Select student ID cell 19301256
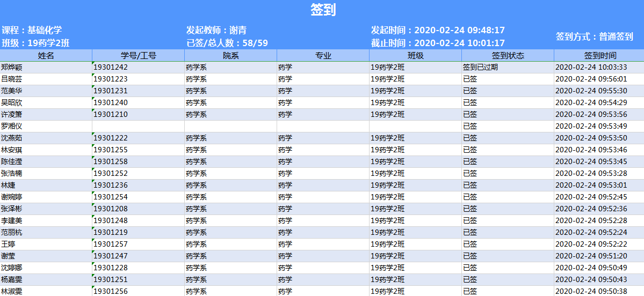This screenshot has width=644, height=296. click(111, 291)
